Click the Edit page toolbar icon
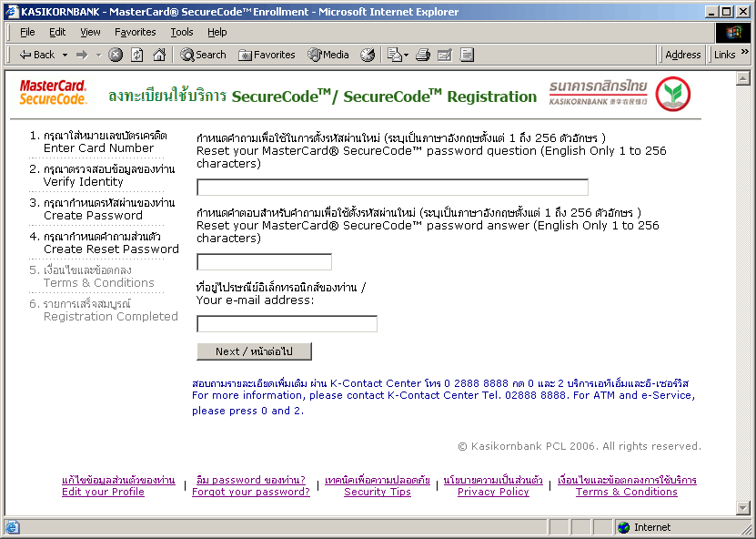Image resolution: width=756 pixels, height=539 pixels. (x=445, y=55)
